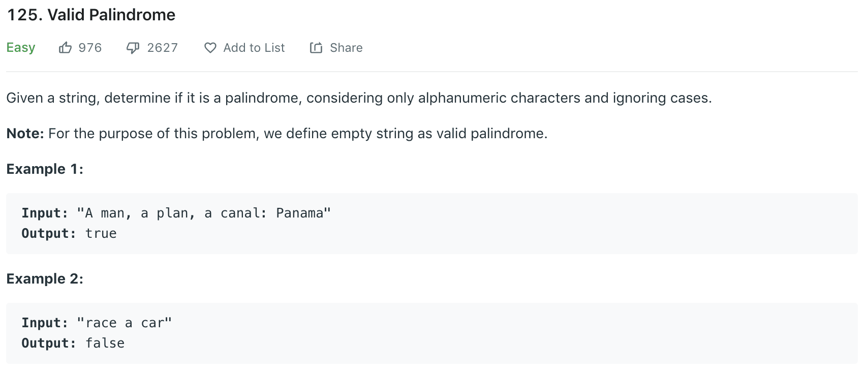Image resolution: width=868 pixels, height=374 pixels.
Task: Click the Example 1 heading
Action: 45,169
